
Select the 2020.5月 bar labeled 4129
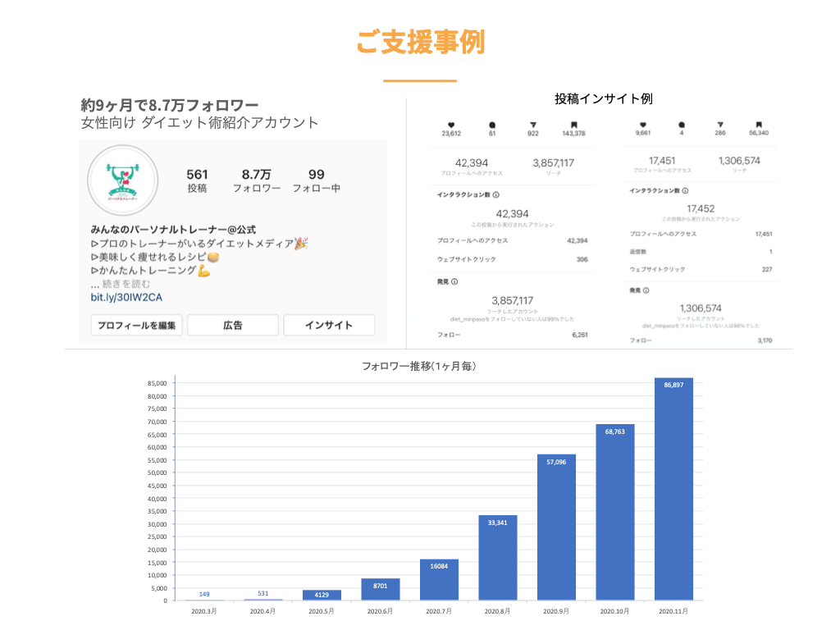pyautogui.click(x=322, y=595)
